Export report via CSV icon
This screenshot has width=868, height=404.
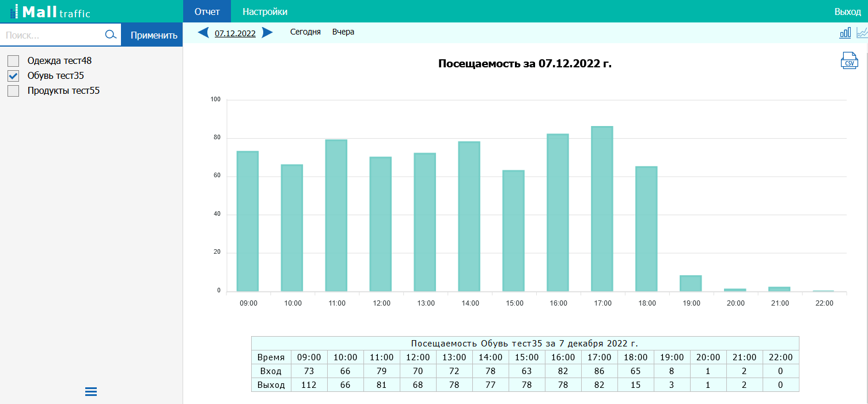pyautogui.click(x=849, y=60)
